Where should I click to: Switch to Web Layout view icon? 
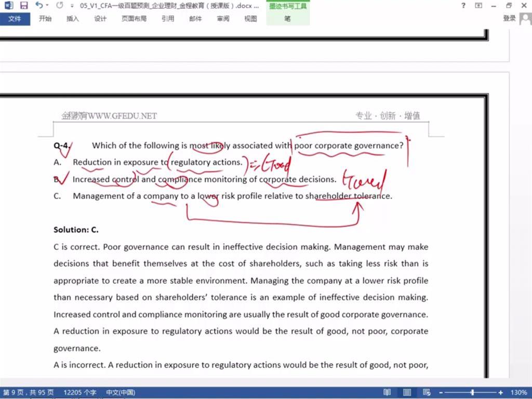pyautogui.click(x=427, y=393)
